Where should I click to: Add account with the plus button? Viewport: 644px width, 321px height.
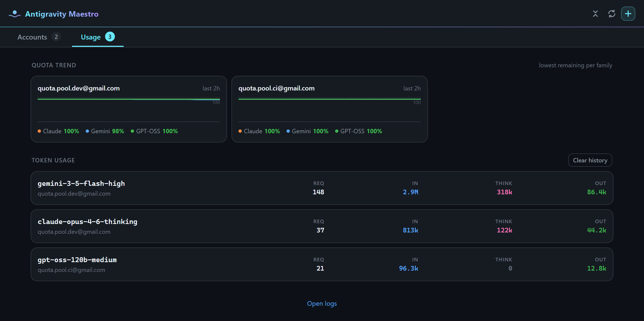click(x=628, y=14)
